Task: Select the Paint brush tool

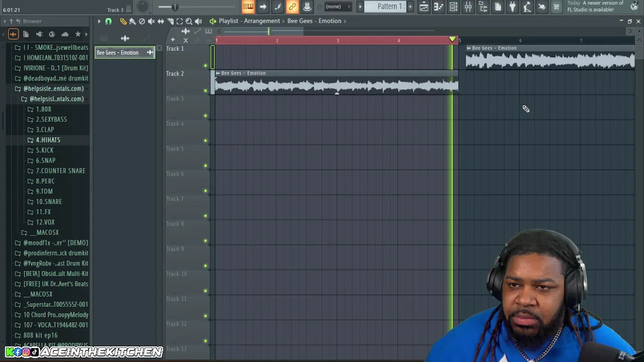Action: pos(132,21)
